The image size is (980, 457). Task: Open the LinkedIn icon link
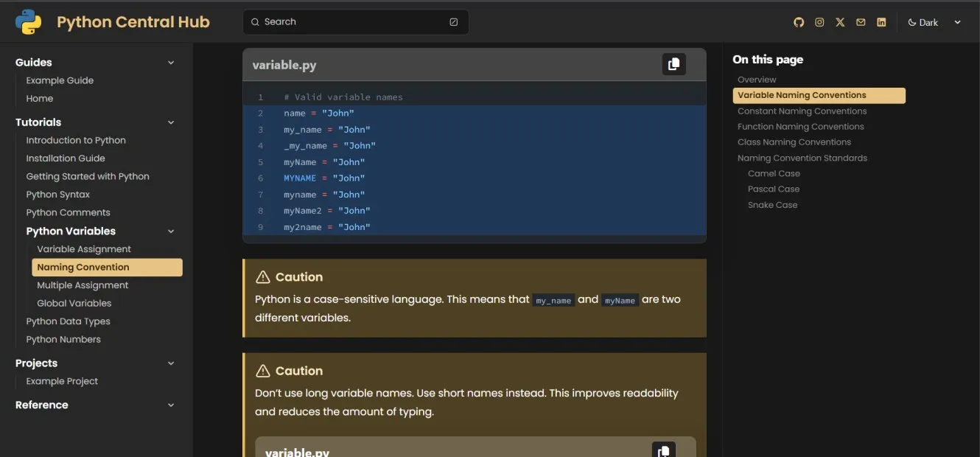pos(881,22)
